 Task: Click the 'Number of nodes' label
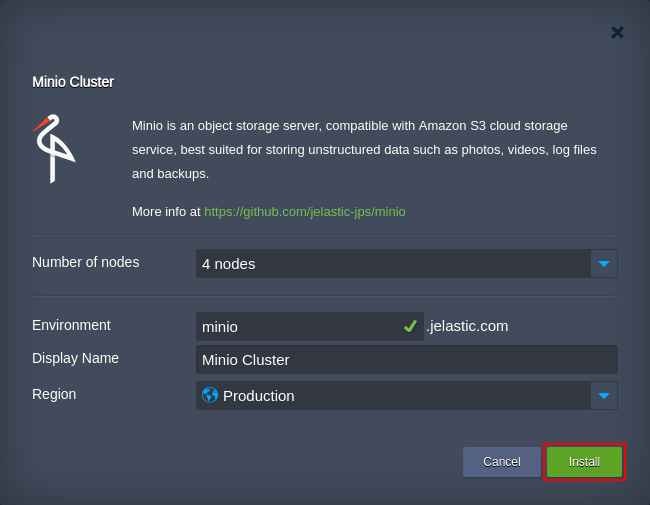pos(86,262)
